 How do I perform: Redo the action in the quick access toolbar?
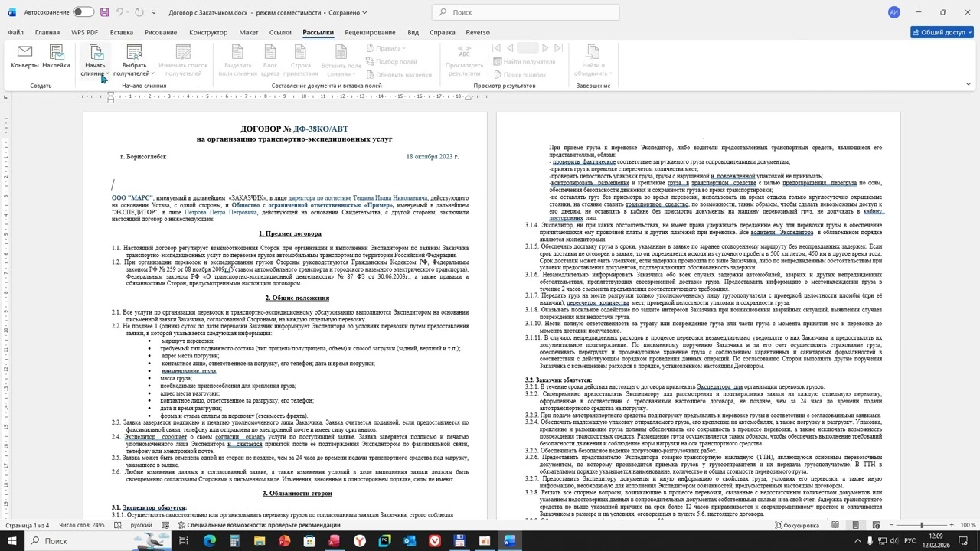pyautogui.click(x=139, y=12)
